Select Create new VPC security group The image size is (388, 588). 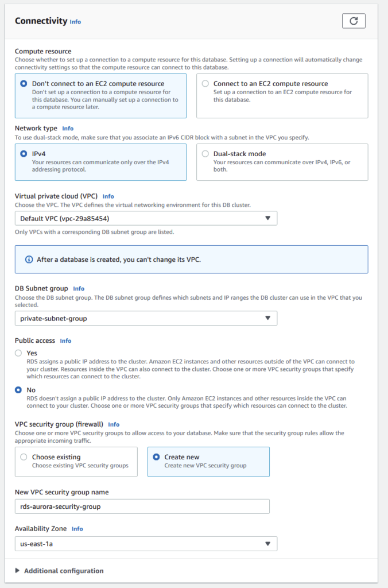156,457
